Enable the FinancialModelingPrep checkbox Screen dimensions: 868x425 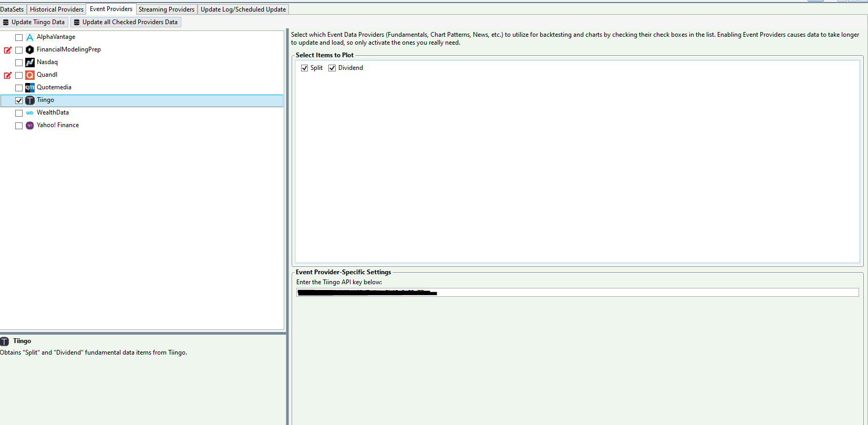point(19,50)
